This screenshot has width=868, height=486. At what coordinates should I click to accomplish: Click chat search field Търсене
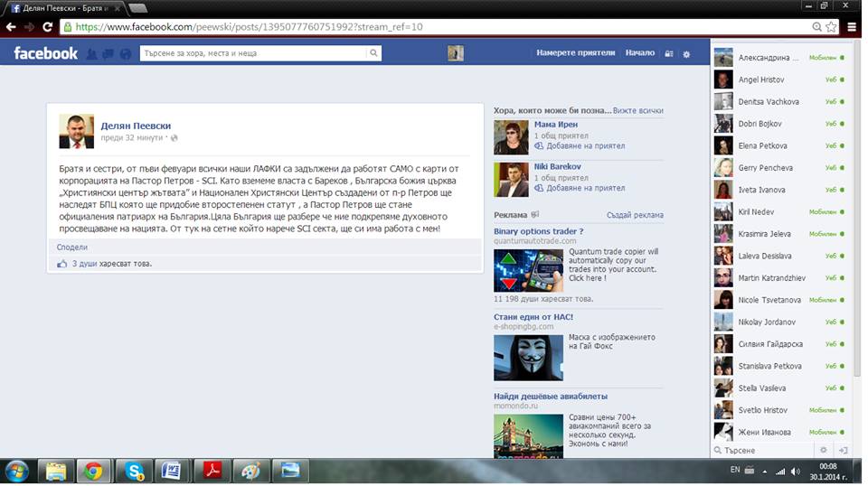click(x=764, y=450)
